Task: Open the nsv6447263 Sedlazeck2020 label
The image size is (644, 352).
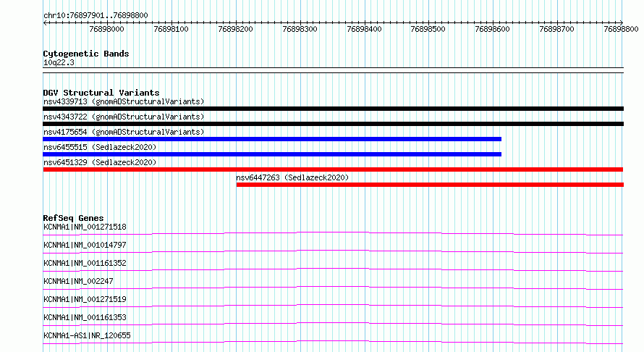Action: [292, 177]
